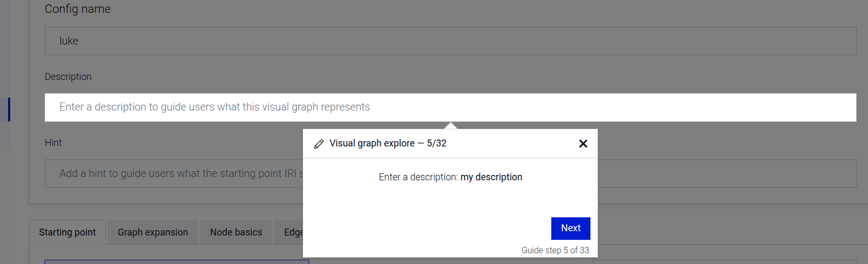
Task: Switch to the Starting point tab
Action: click(67, 232)
